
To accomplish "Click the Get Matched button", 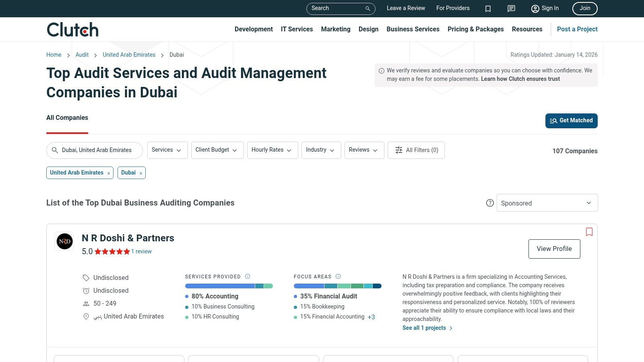I will (x=571, y=121).
